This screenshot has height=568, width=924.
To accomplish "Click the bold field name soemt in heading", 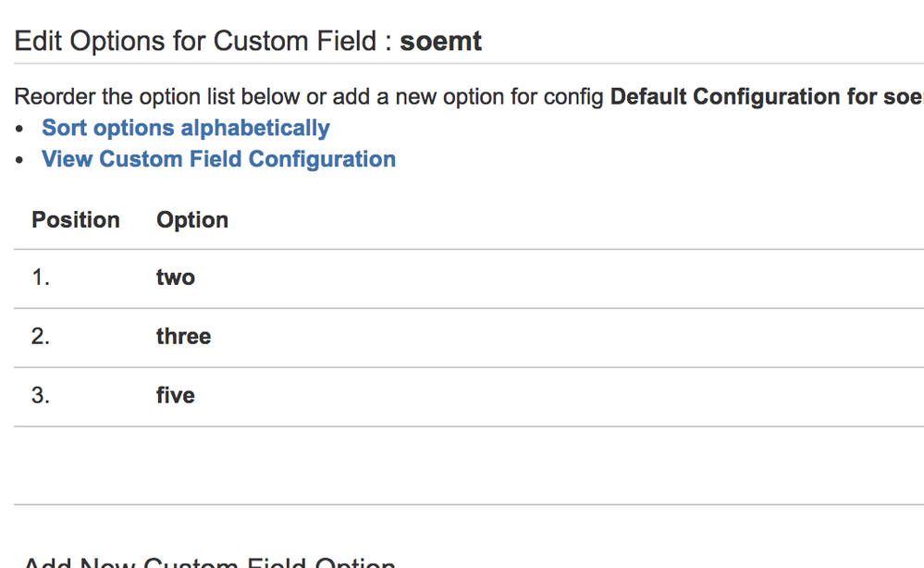I will [440, 42].
